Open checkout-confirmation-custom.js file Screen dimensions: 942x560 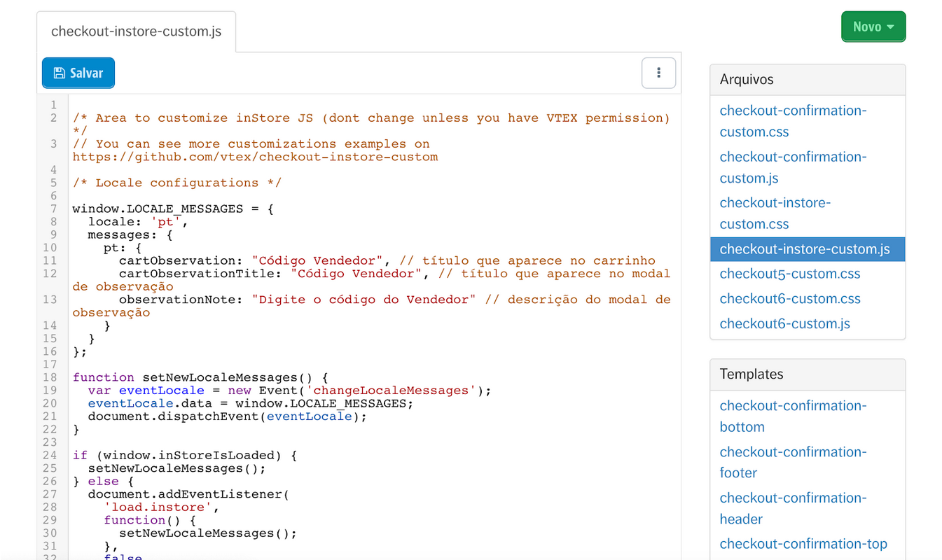click(x=793, y=167)
